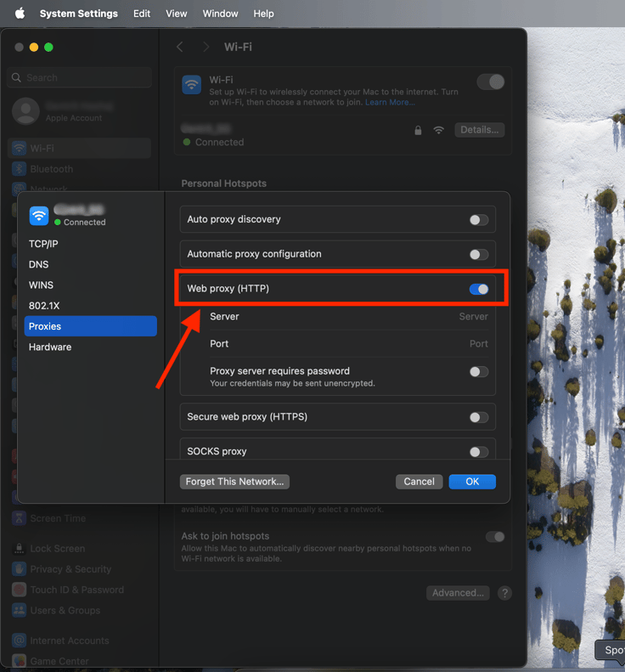Click the Server input field
The height and width of the screenshot is (672, 625).
click(425, 316)
